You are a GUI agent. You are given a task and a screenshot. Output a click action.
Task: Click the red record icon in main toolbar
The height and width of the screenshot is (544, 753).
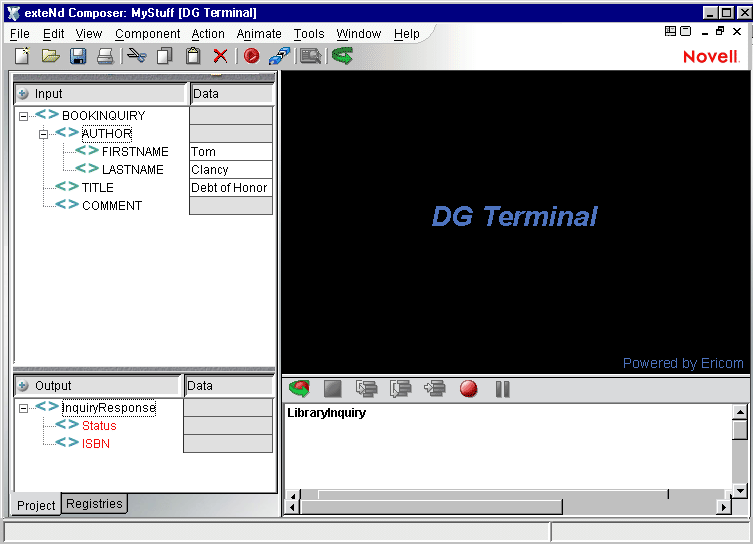tap(251, 56)
